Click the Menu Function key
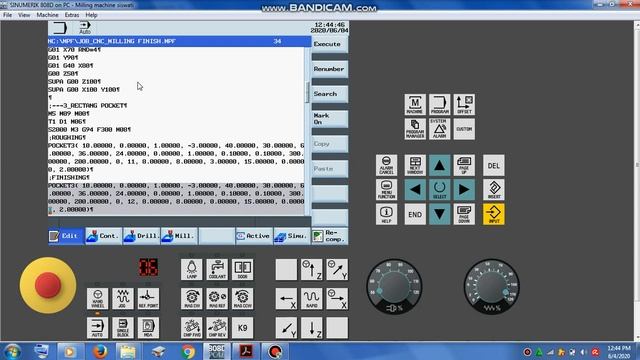 pos(386,189)
